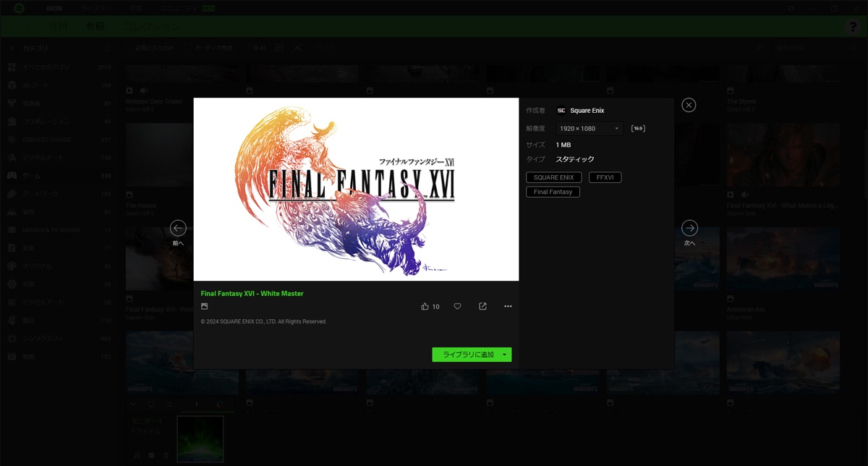Image resolution: width=868 pixels, height=466 pixels.
Task: Expand the arrow beside ライブラリに追加
Action: point(505,355)
